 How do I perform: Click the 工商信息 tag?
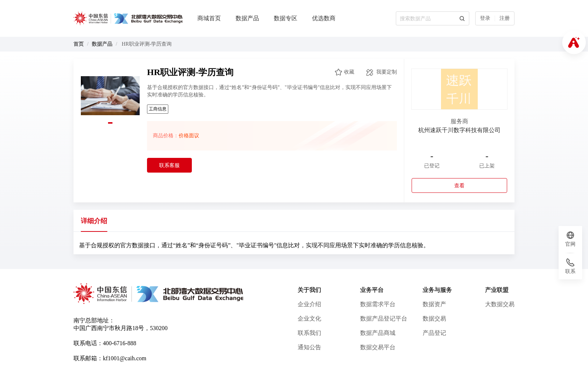pos(158,109)
